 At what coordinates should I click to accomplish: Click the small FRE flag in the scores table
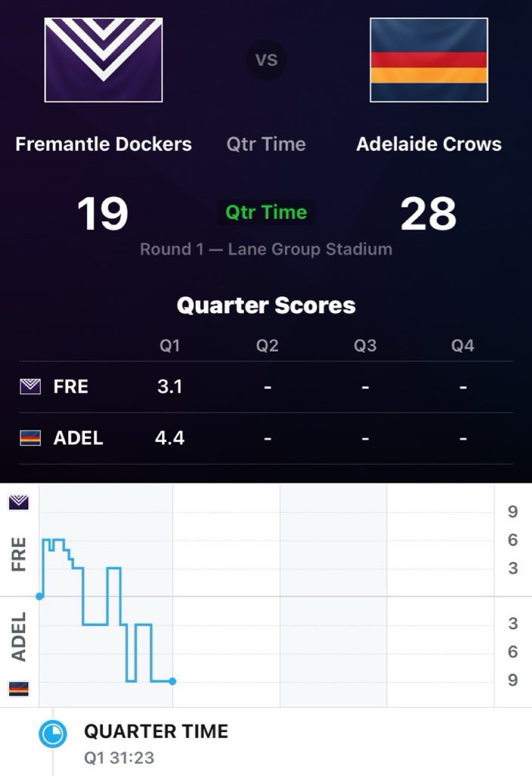coord(30,387)
